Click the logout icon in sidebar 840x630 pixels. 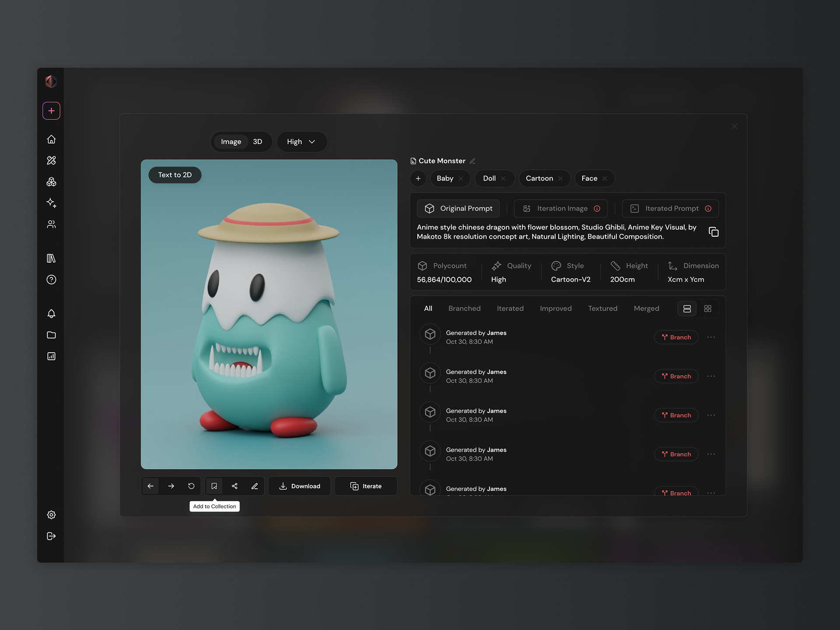(x=51, y=536)
